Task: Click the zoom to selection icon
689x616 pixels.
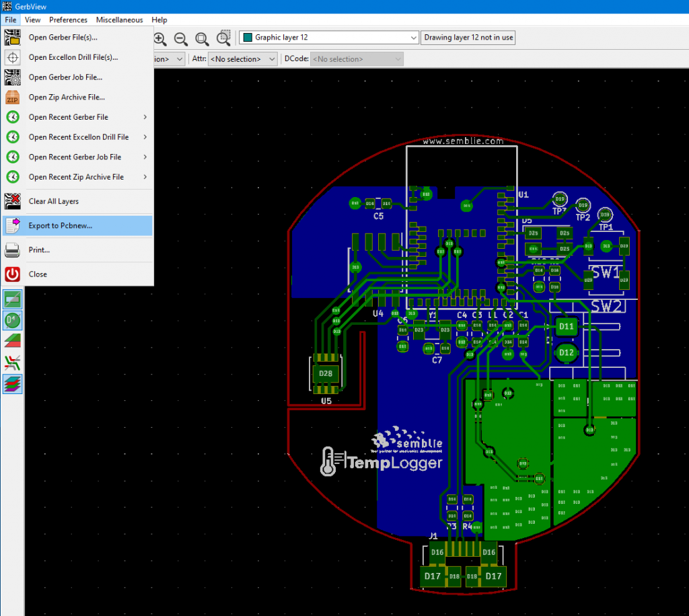Action: tap(224, 38)
